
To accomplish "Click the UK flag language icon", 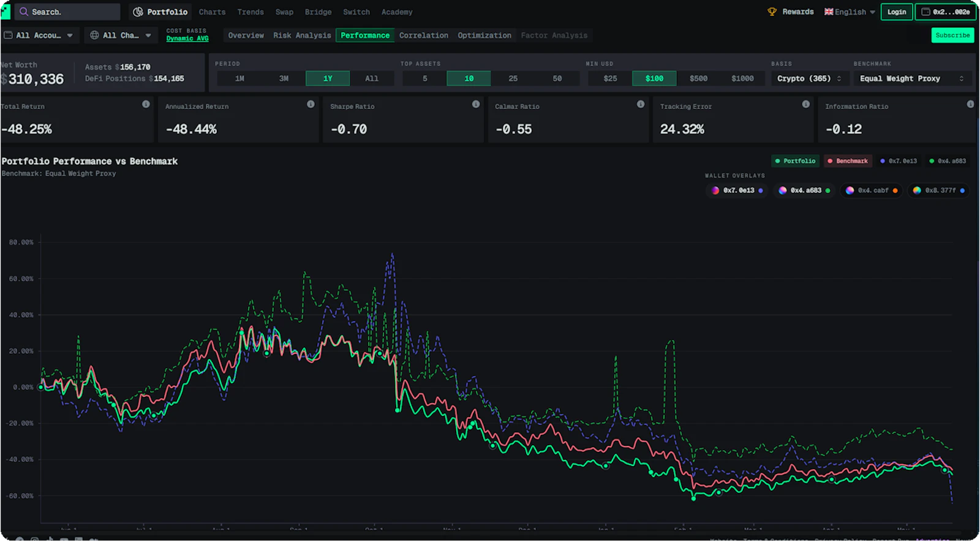I will [829, 12].
